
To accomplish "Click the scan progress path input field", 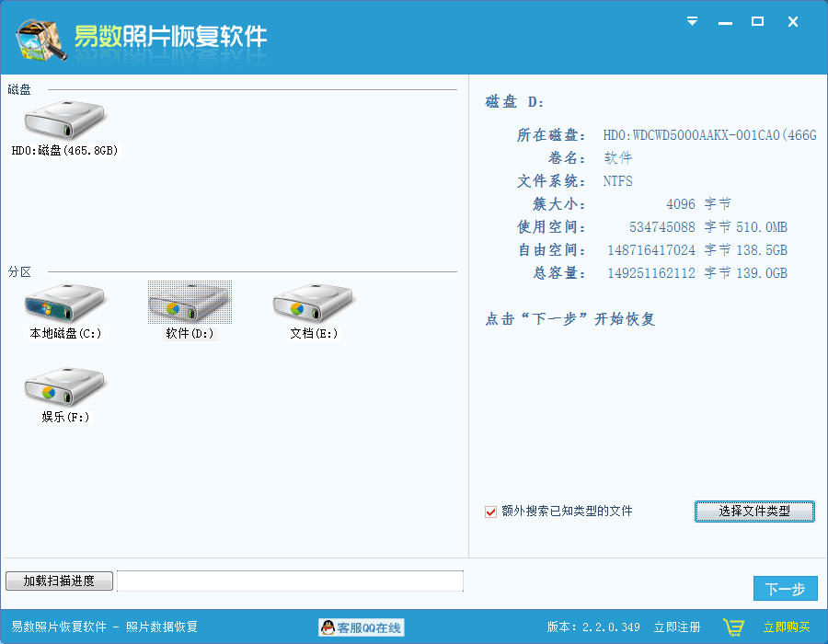I will tap(290, 581).
